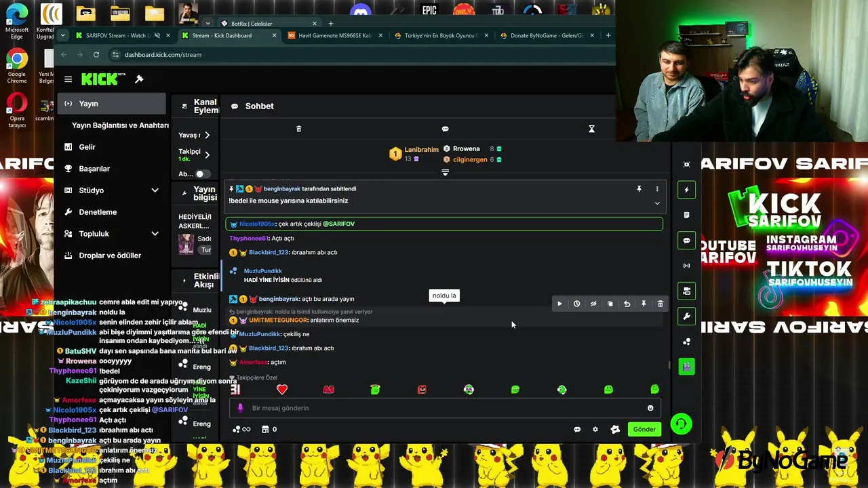868x488 pixels.
Task: Open the browser tab search dropdown
Action: coord(62,35)
